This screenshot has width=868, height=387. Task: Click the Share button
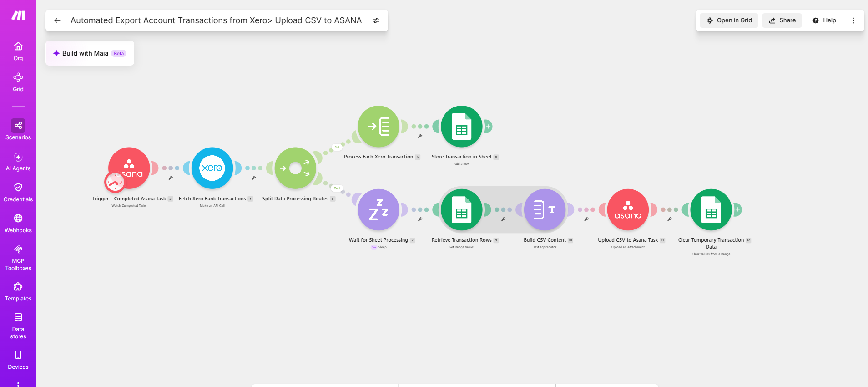click(782, 20)
